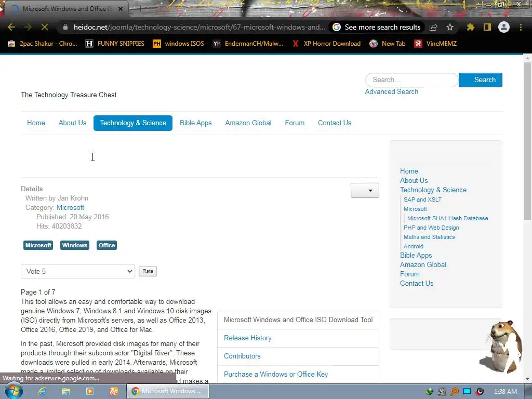
Task: Click the 1:38 AM clock in the tray
Action: [x=506, y=392]
